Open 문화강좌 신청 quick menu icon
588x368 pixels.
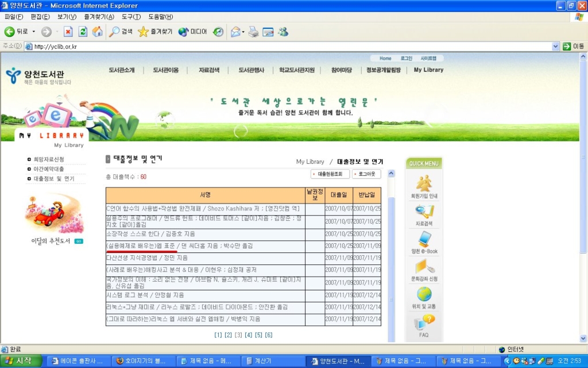[424, 270]
